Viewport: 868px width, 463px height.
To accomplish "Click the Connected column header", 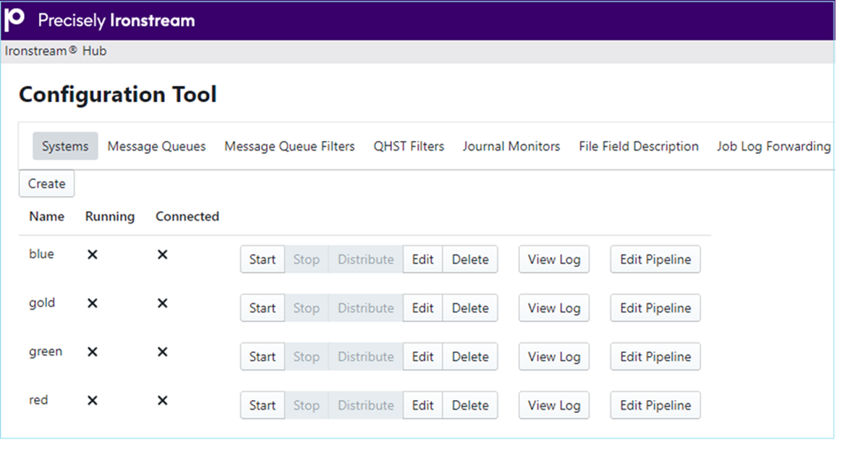I will coord(187,216).
